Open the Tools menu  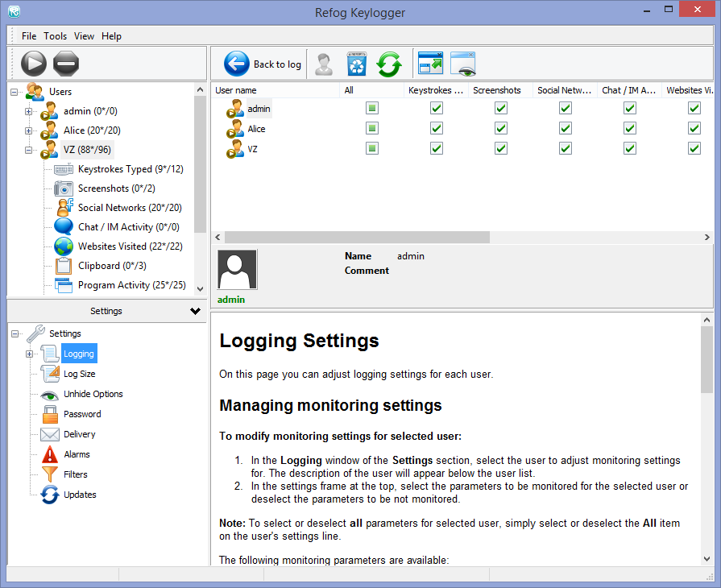55,36
